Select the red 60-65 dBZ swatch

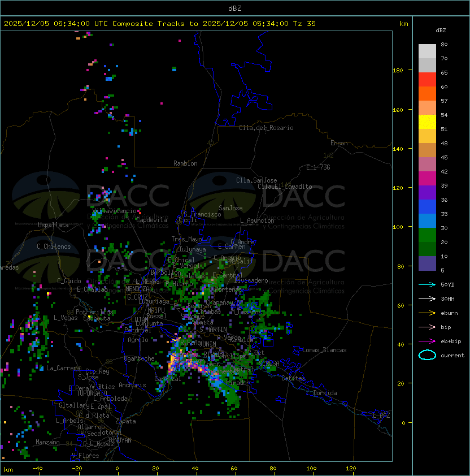427,80
